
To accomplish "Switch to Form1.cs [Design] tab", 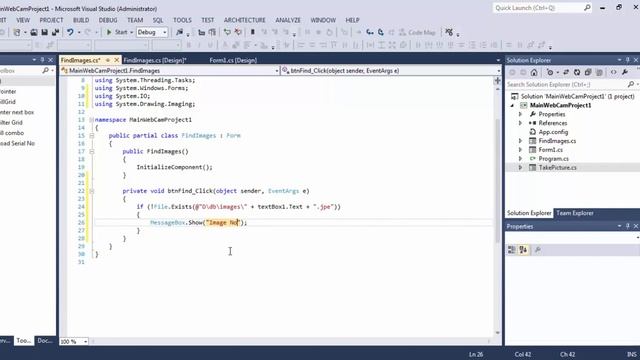I will (x=233, y=60).
